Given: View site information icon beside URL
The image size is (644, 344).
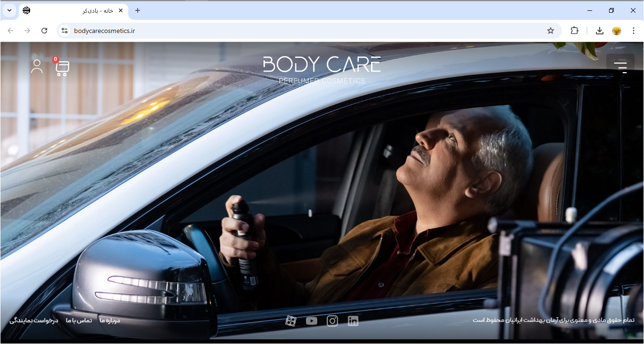Looking at the screenshot, I should pos(65,31).
